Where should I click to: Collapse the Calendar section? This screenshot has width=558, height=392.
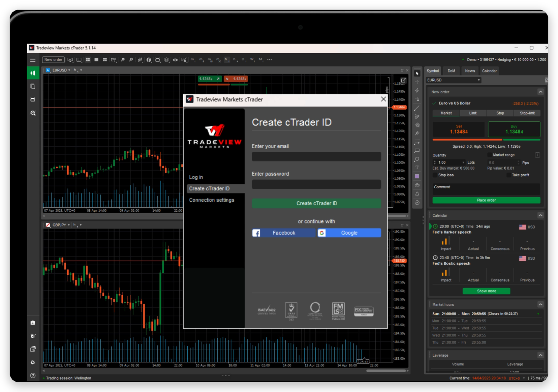tap(540, 215)
